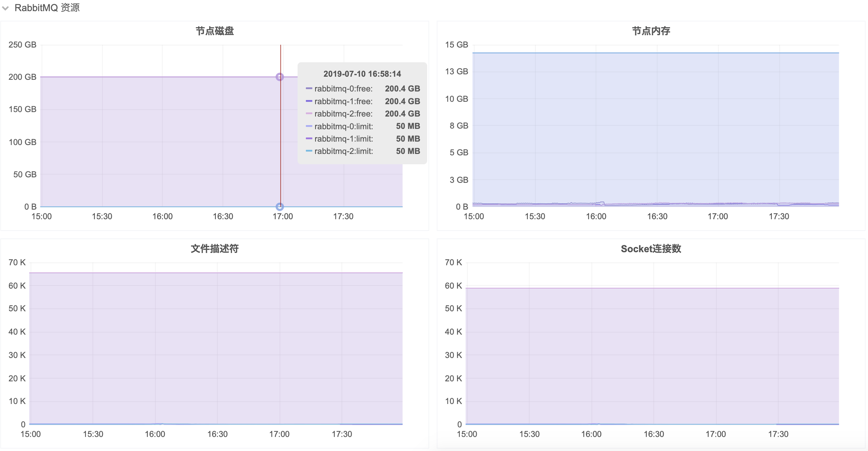Click the RabbitMQ 资源 row title

point(47,8)
